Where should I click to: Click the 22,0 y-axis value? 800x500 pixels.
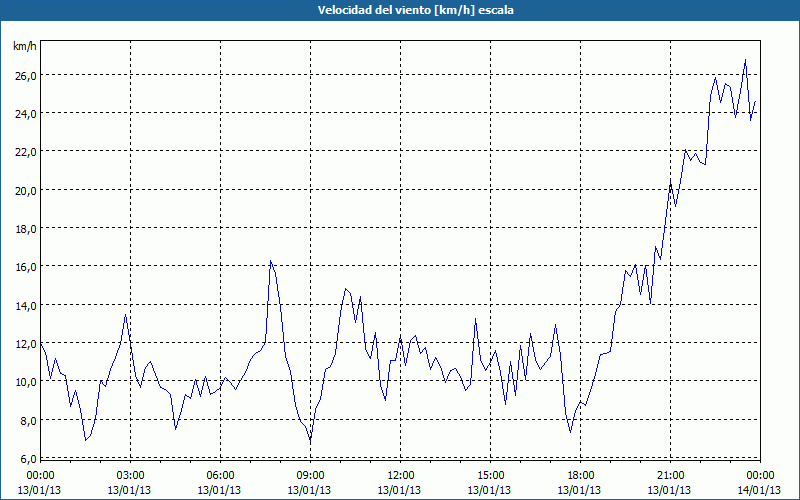pos(25,152)
